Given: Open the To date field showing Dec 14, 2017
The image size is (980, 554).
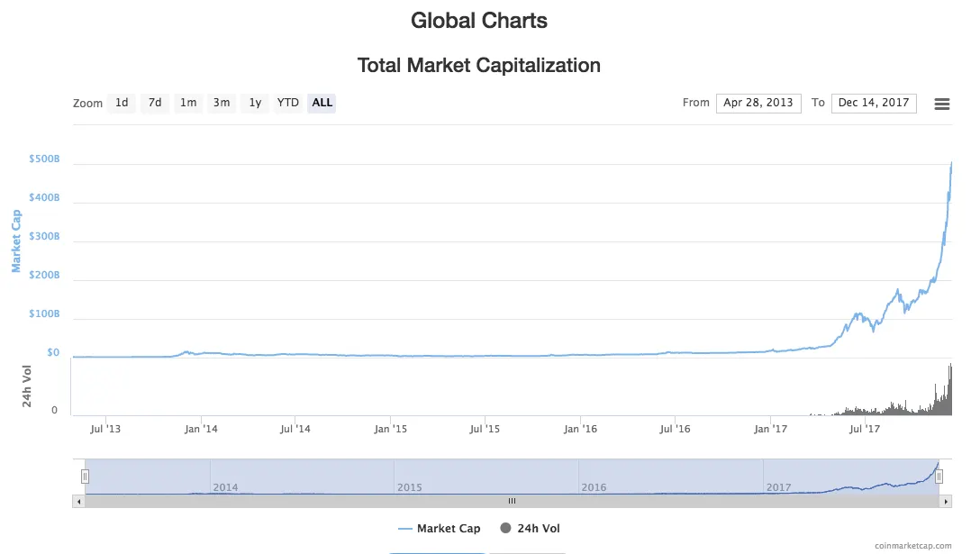Looking at the screenshot, I should pyautogui.click(x=874, y=103).
